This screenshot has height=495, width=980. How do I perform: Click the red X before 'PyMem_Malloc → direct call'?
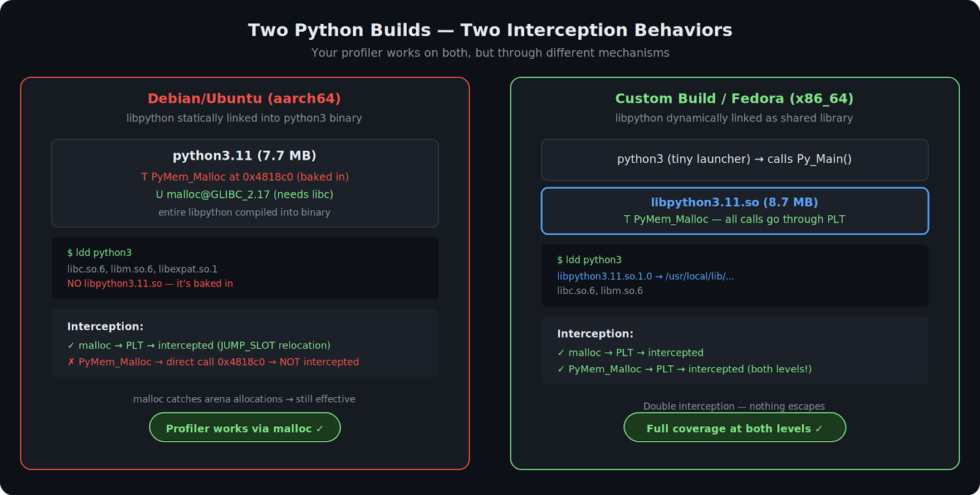tap(71, 362)
